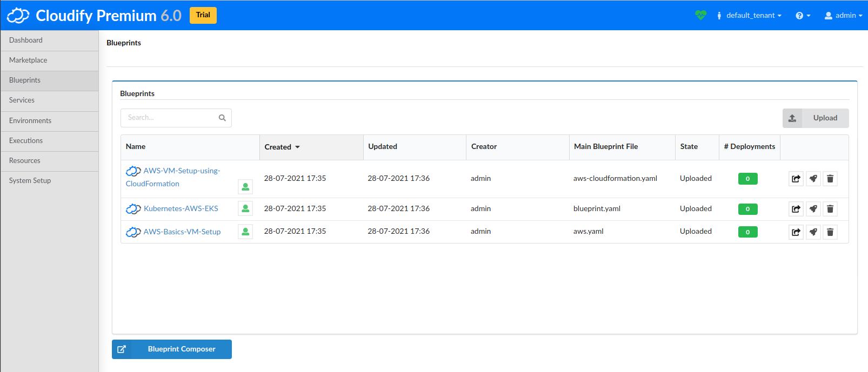The height and width of the screenshot is (372, 868).
Task: Click deployments count badge for AWS-Basics-VM-Setup
Action: [x=747, y=232]
